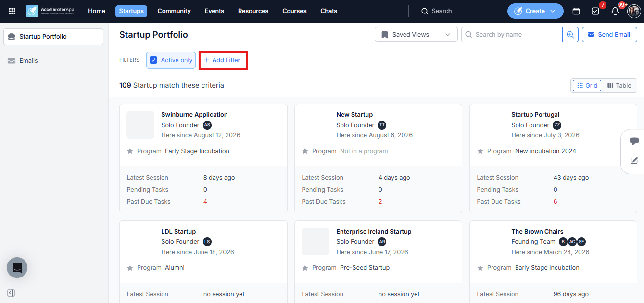Go to the Home menu
Viewport: 644px width, 303px height.
[97, 11]
